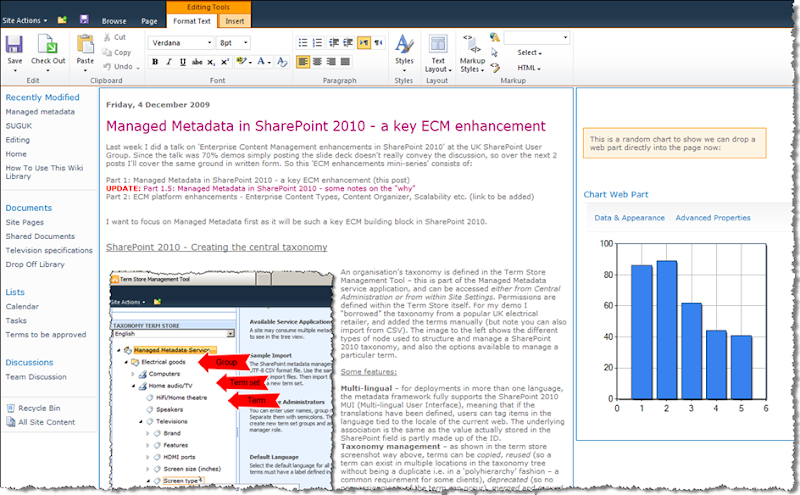The image size is (800, 495).
Task: Switch to the Browse tab
Action: click(x=114, y=21)
